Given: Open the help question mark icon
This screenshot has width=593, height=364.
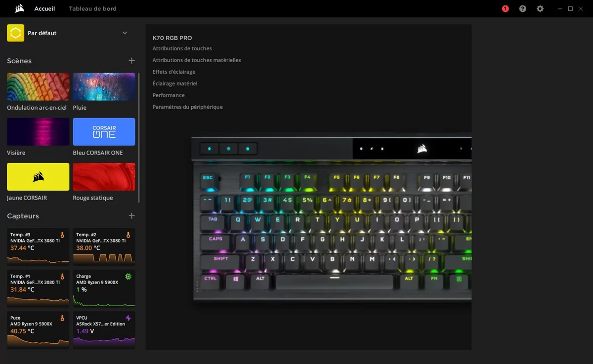Looking at the screenshot, I should pyautogui.click(x=523, y=8).
